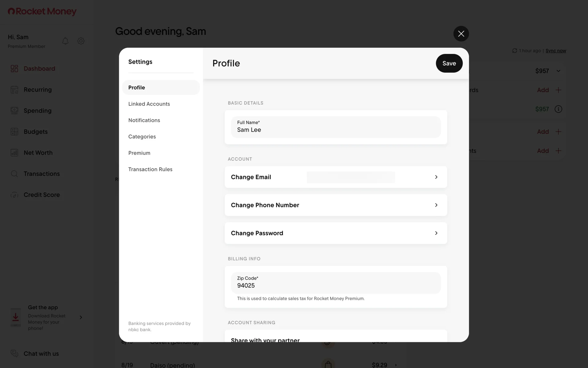Click the info icon beside $957
Screen dimensions: 588x368
(558, 109)
